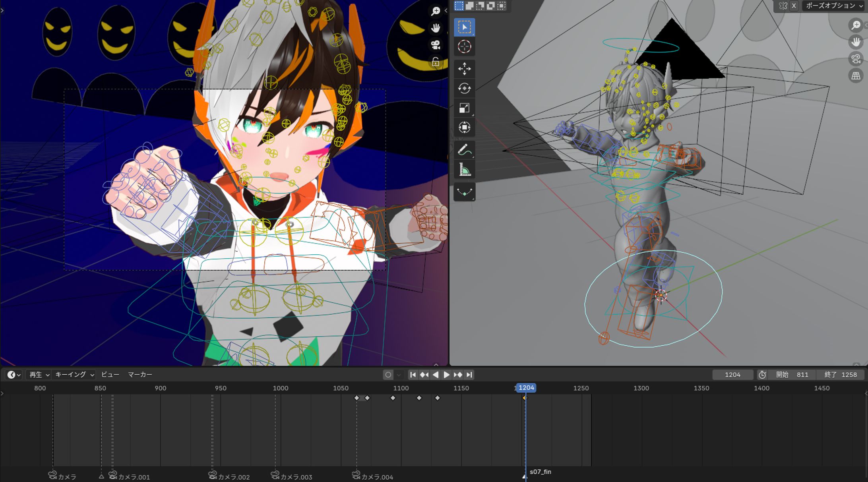Image resolution: width=868 pixels, height=482 pixels.
Task: Select the Transform tool
Action: point(464,128)
